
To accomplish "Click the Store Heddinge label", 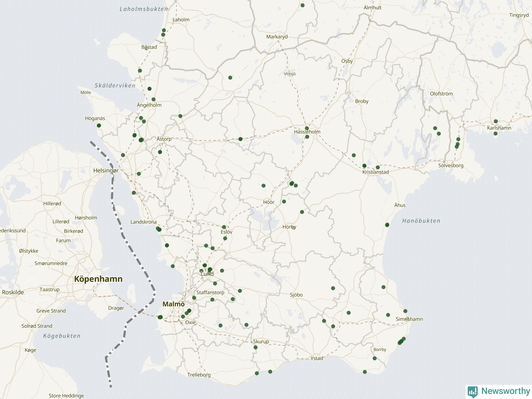I will click(66, 396).
